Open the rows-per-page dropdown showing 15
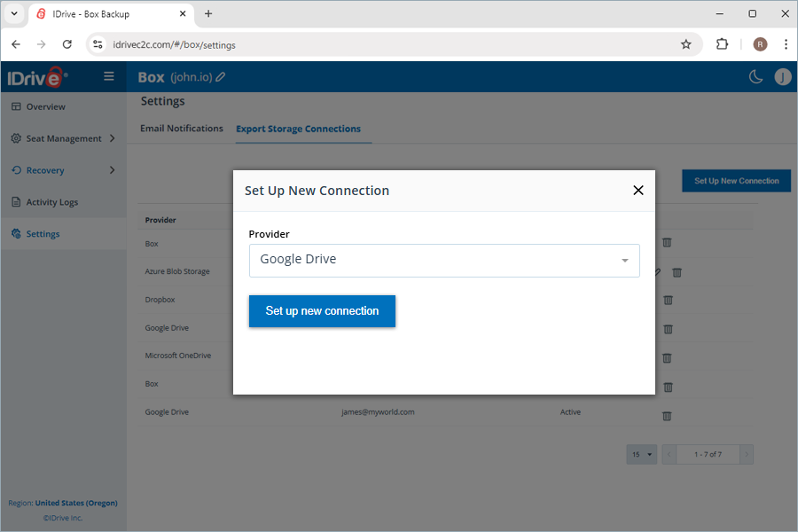798x532 pixels. pos(641,454)
